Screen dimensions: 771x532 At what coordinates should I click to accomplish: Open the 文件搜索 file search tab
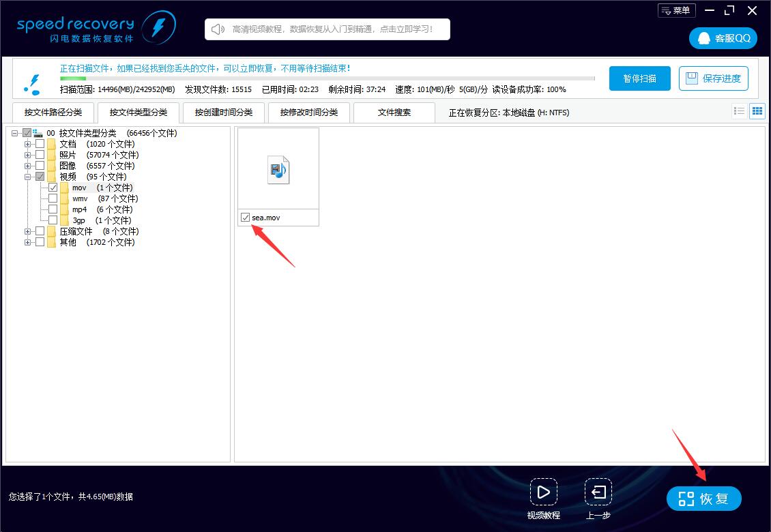click(x=394, y=112)
